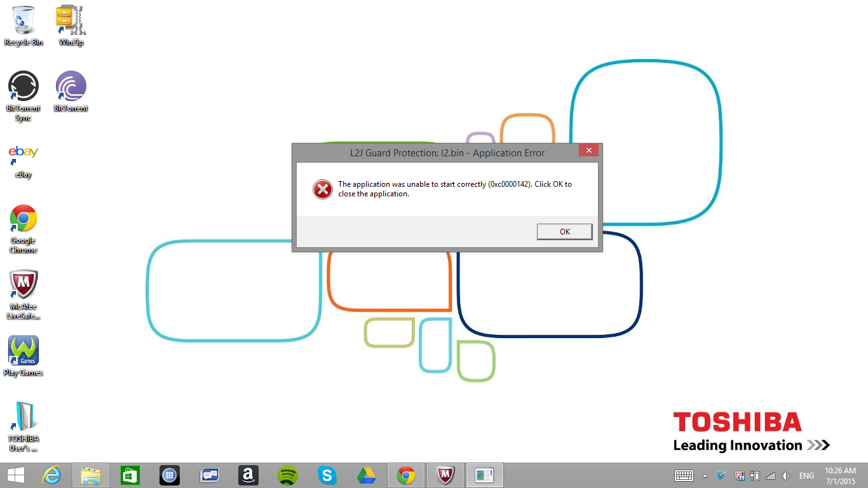Select the McAfee LiveSafe desktop shortcut
Screen dimensions: 868x488
click(24, 295)
